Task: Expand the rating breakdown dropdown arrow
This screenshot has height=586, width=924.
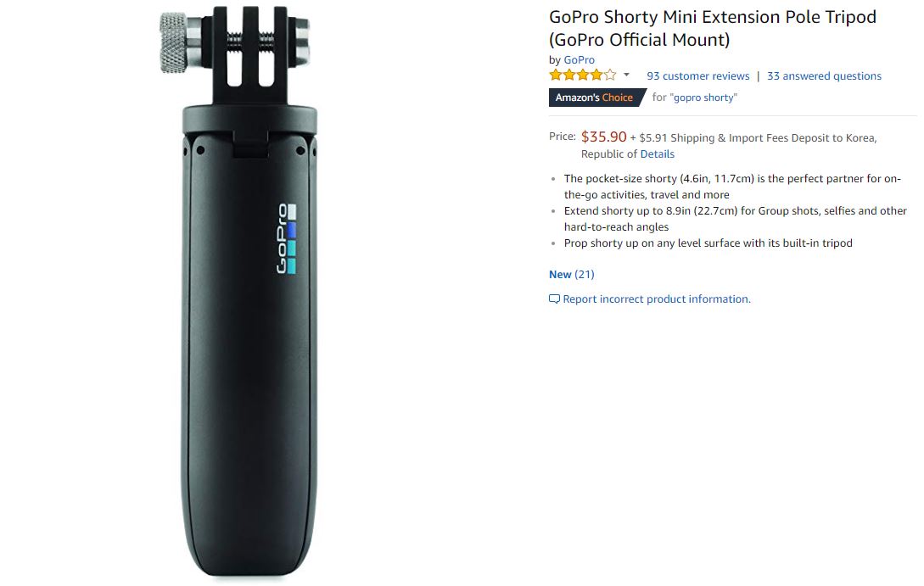Action: 626,75
